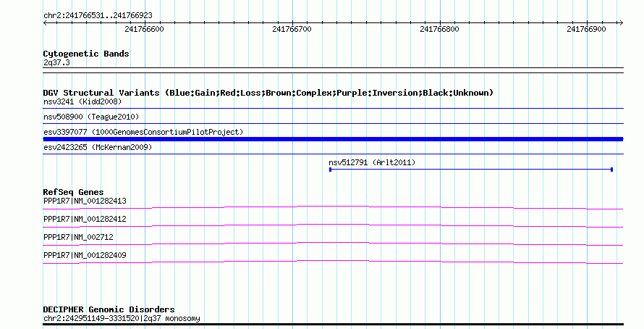Open variant esv2423265 (McKernan2009)
The width and height of the screenshot is (644, 329).
coord(98,147)
